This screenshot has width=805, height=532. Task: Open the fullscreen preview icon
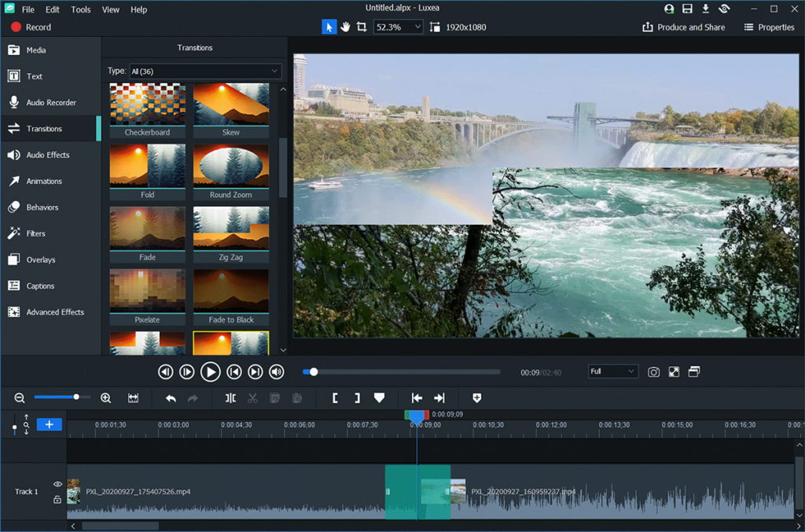pos(673,372)
